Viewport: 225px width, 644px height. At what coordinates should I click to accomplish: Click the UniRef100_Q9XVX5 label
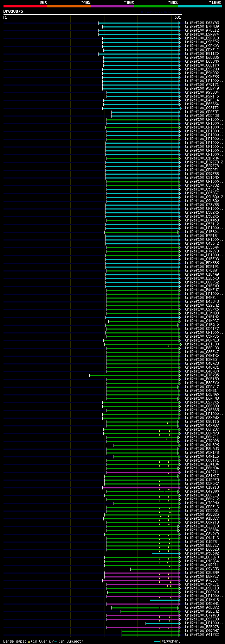coord(202,402)
